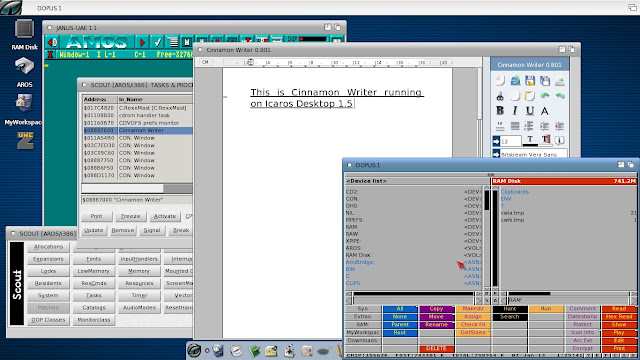Click the AMOS checkmark test icon
Viewport: 640px width, 360px height.
coord(158,42)
